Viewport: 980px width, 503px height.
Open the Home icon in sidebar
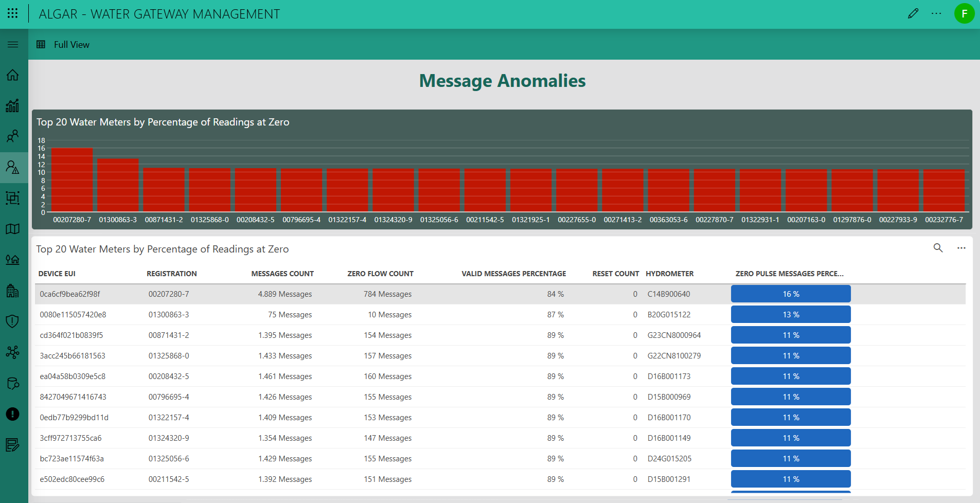pyautogui.click(x=13, y=75)
